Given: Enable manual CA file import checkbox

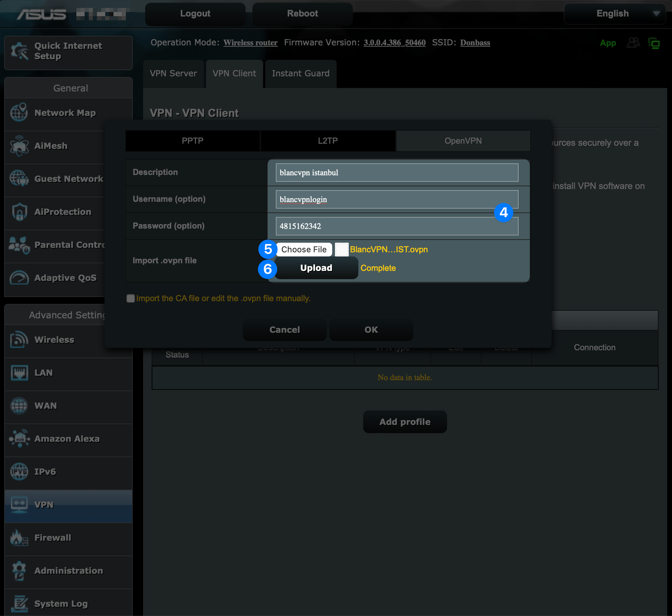Looking at the screenshot, I should (x=130, y=298).
